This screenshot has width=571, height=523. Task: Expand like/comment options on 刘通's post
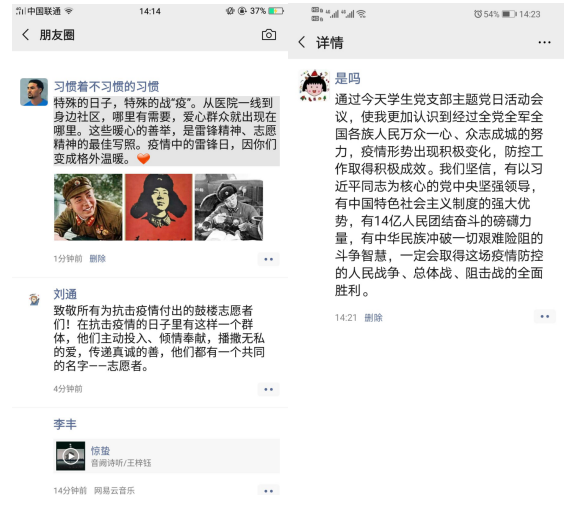click(268, 389)
